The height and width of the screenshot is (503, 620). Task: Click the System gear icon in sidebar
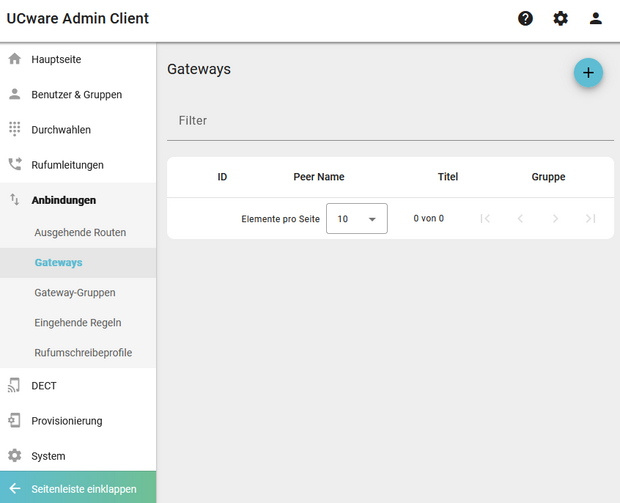pos(15,456)
